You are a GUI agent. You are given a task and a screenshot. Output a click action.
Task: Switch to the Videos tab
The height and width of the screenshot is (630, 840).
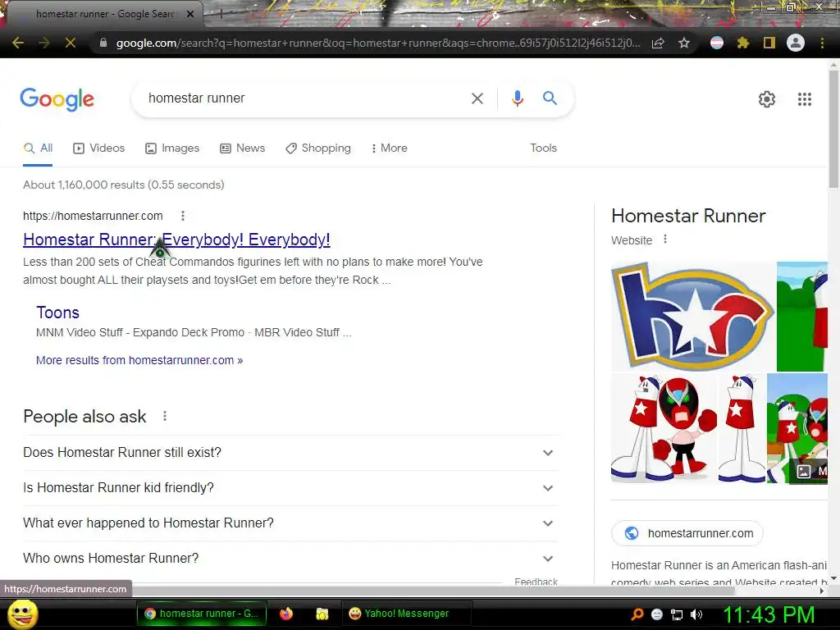99,148
